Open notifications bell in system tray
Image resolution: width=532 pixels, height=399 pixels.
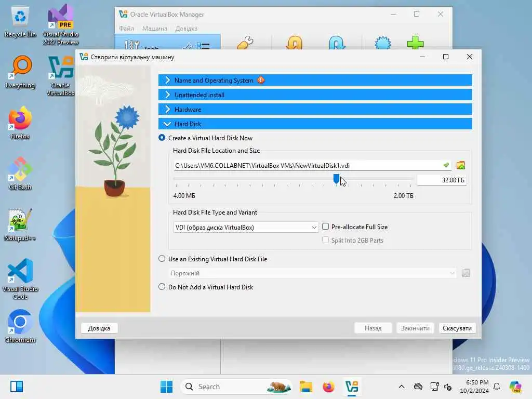[x=497, y=387]
